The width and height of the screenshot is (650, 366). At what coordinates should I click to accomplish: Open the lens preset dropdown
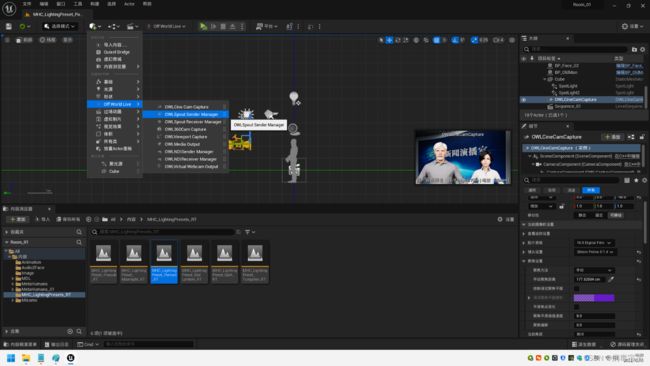coord(595,252)
